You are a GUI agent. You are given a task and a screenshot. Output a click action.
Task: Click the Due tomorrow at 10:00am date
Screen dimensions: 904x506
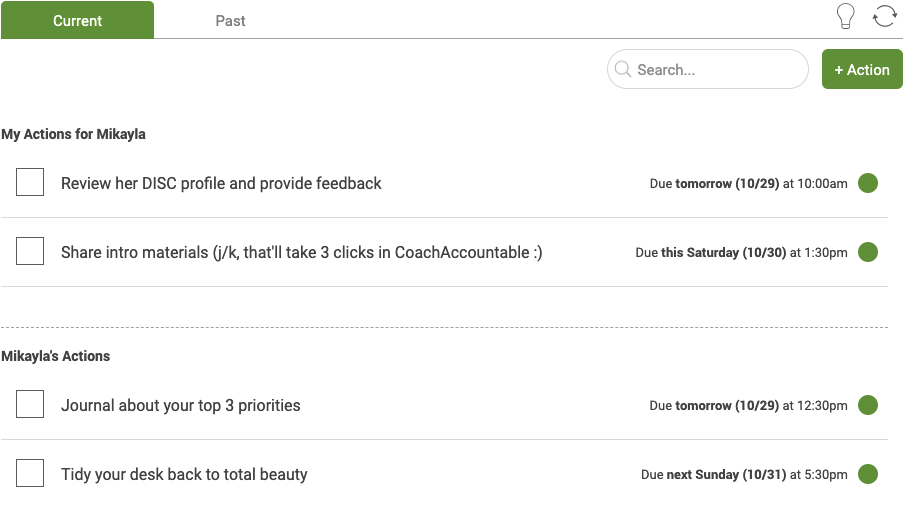(x=748, y=184)
